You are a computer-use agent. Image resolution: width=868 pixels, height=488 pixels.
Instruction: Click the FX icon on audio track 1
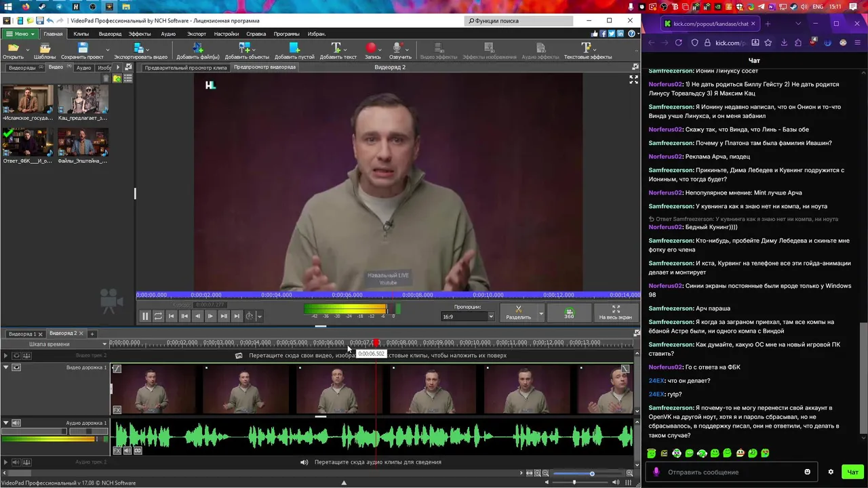click(117, 450)
